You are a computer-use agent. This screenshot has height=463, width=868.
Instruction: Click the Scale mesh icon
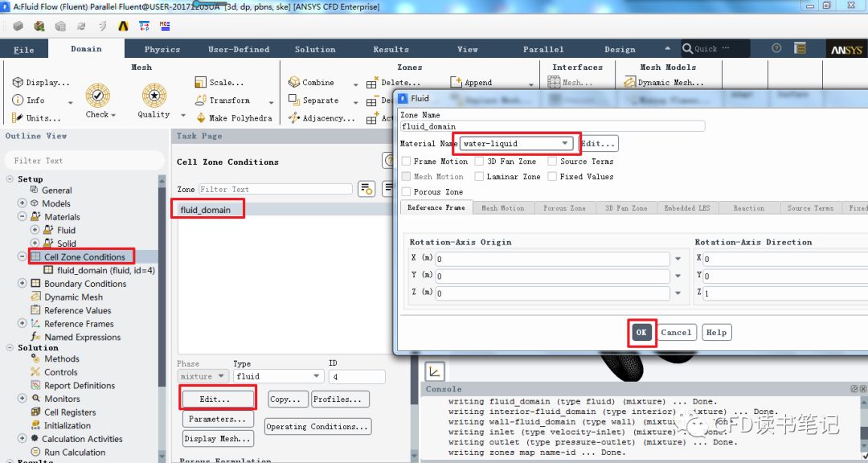(201, 82)
